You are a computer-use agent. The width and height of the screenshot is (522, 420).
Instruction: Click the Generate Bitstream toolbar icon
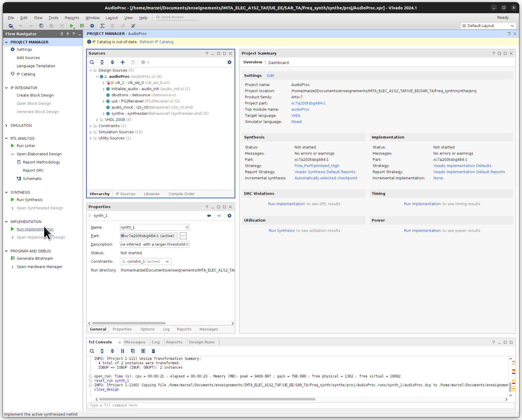click(x=82, y=26)
